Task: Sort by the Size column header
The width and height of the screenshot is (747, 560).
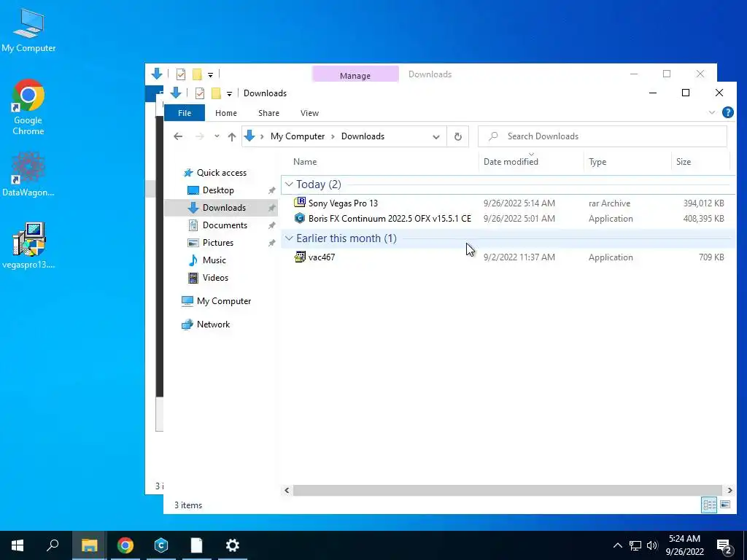Action: click(x=700, y=161)
